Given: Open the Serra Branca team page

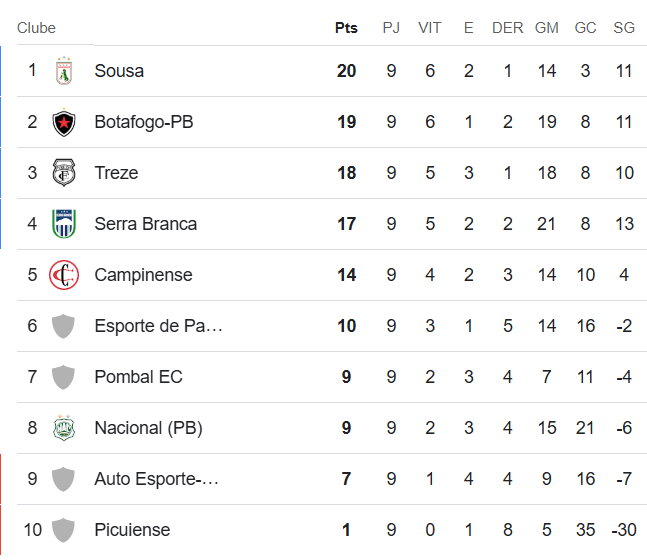Looking at the screenshot, I should [145, 224].
